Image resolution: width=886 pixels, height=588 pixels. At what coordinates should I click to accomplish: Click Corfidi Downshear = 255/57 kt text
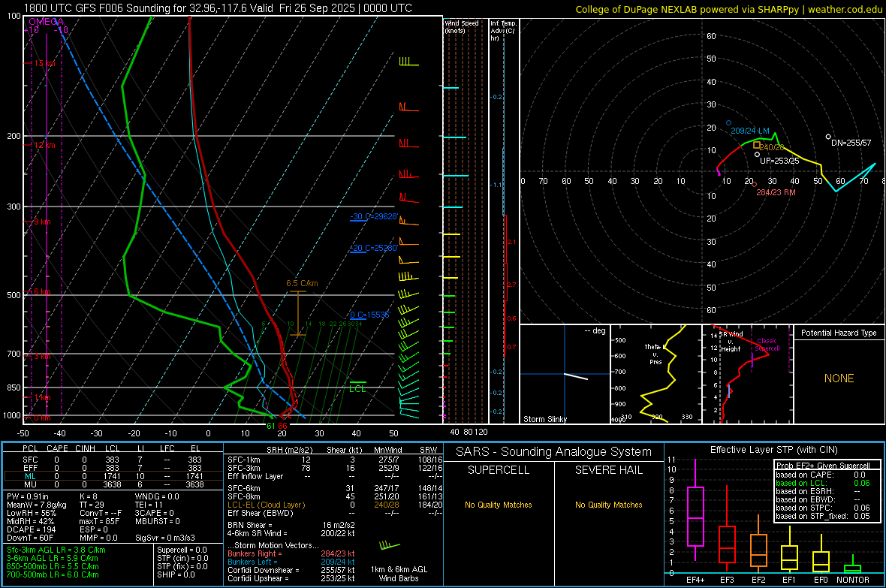pyautogui.click(x=291, y=570)
